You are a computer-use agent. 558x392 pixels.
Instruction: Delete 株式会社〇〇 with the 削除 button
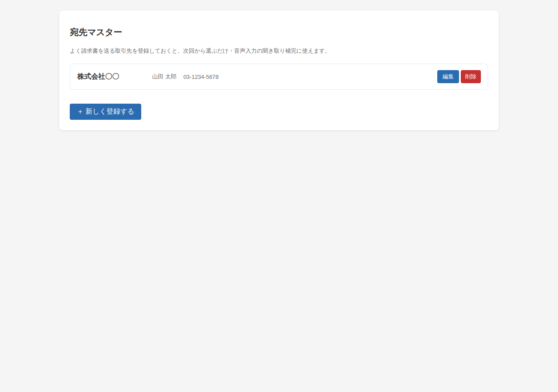[x=471, y=77]
